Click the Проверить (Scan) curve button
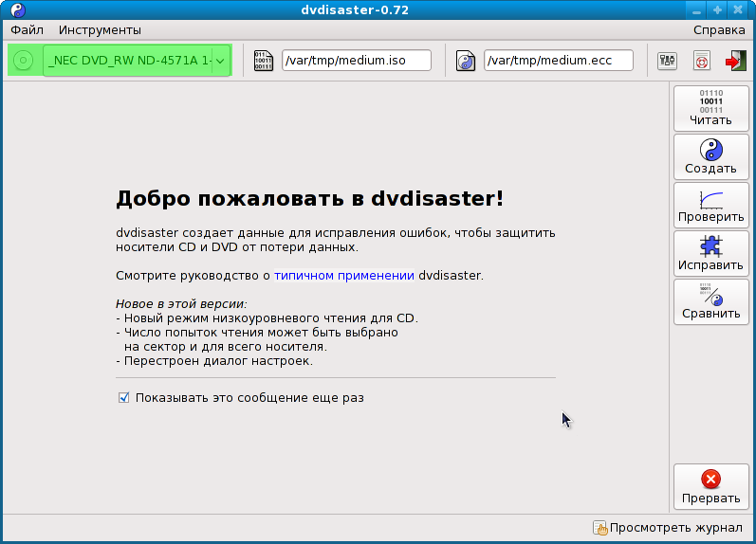Image resolution: width=756 pixels, height=544 pixels. click(710, 206)
